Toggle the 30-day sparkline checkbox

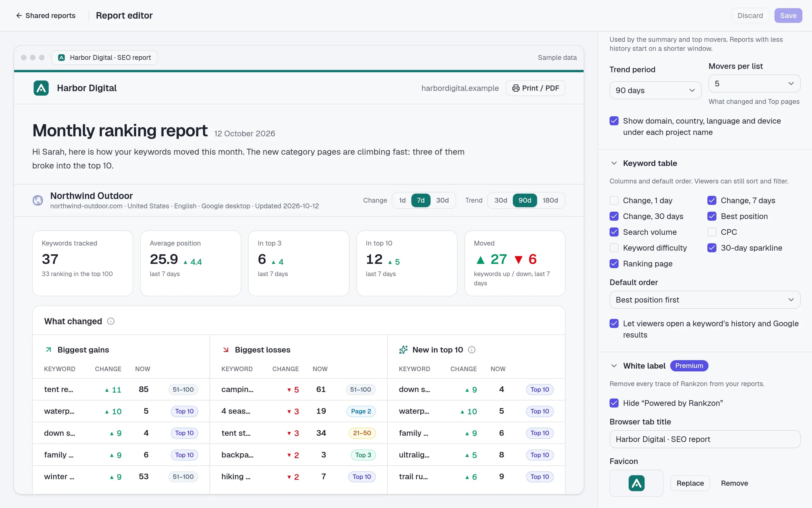click(712, 248)
